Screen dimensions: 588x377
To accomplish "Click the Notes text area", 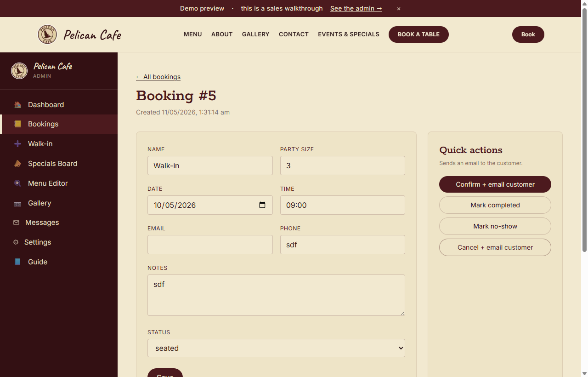I will tap(276, 295).
